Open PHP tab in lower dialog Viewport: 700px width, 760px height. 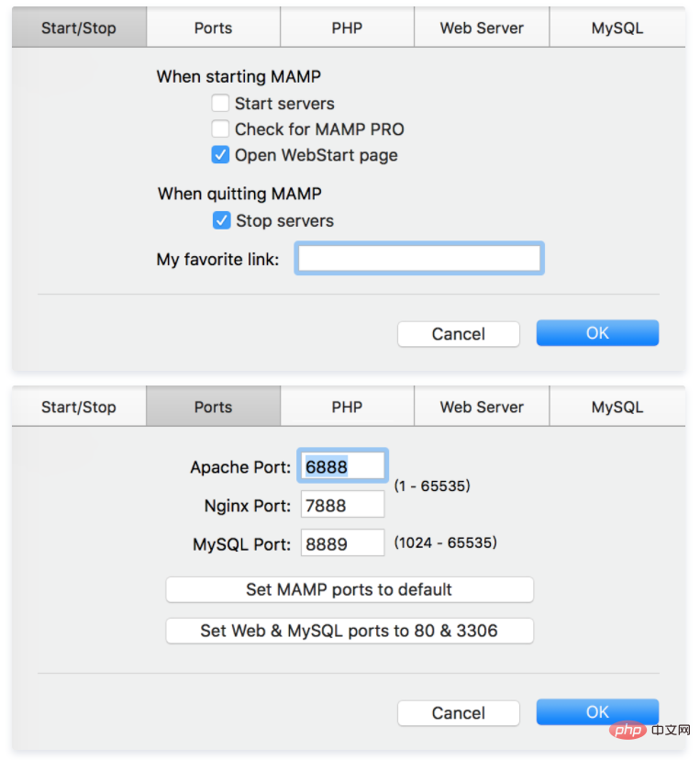[347, 407]
